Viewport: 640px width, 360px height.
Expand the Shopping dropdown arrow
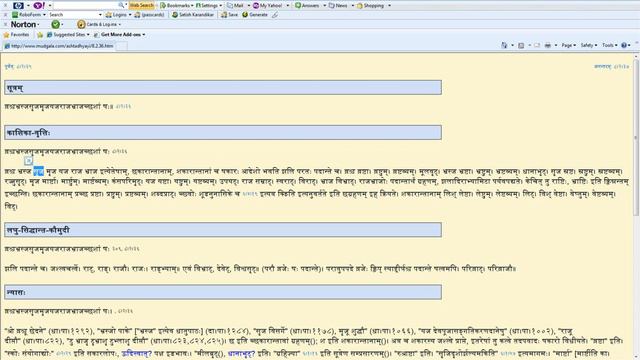tap(389, 6)
